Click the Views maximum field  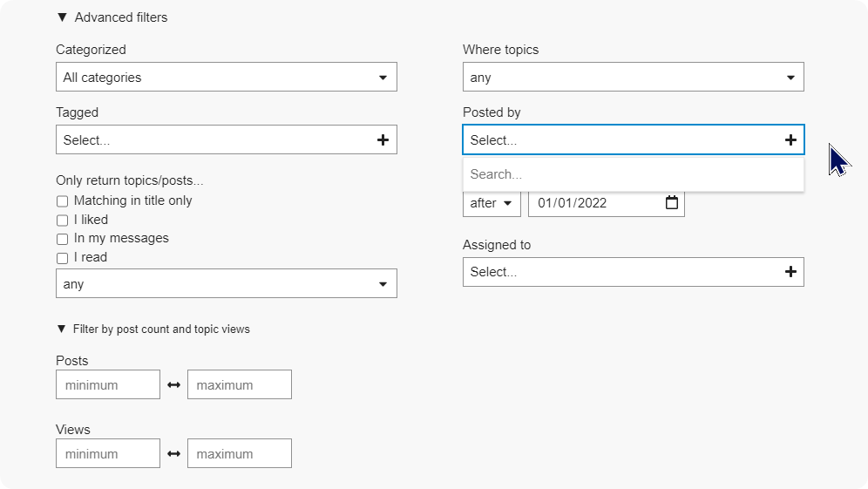[240, 453]
